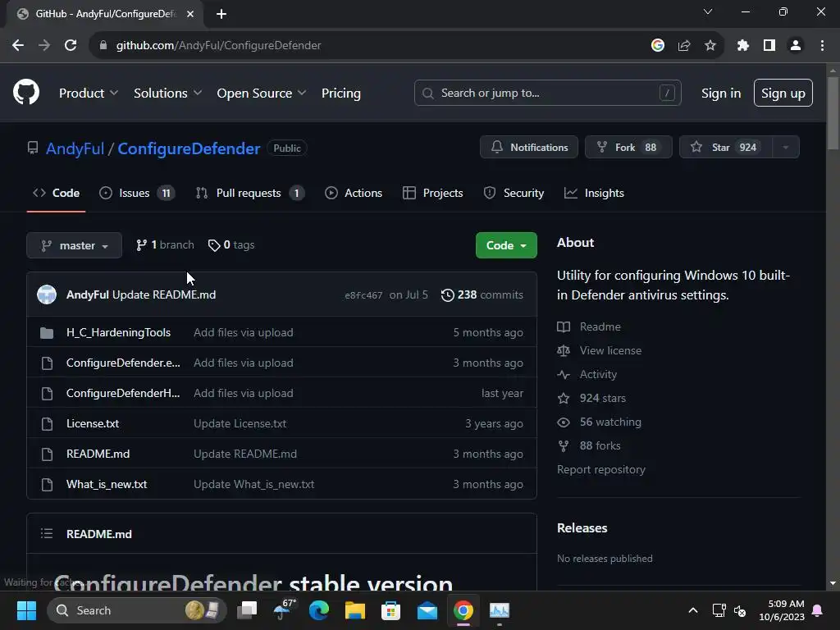Open the Security tab
The image size is (840, 630).
point(514,193)
